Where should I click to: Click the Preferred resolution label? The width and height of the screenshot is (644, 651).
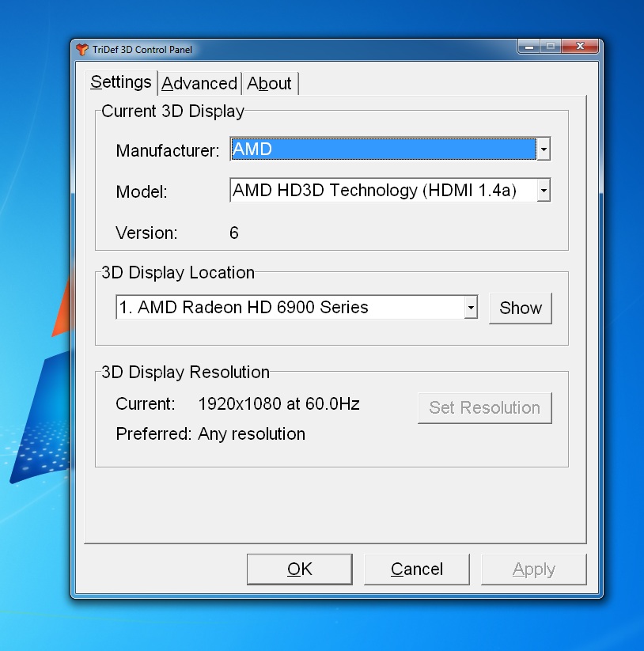pyautogui.click(x=153, y=433)
